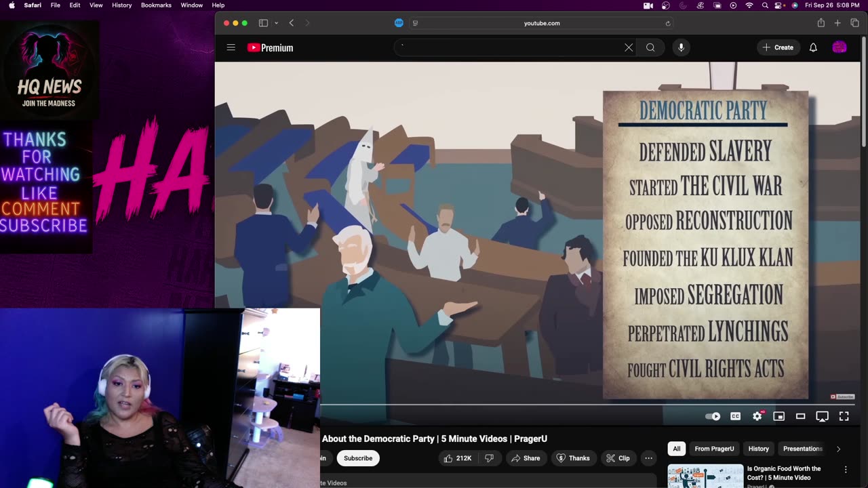Viewport: 868px width, 488px height.
Task: Open AirPlay from the video player
Action: 822,416
